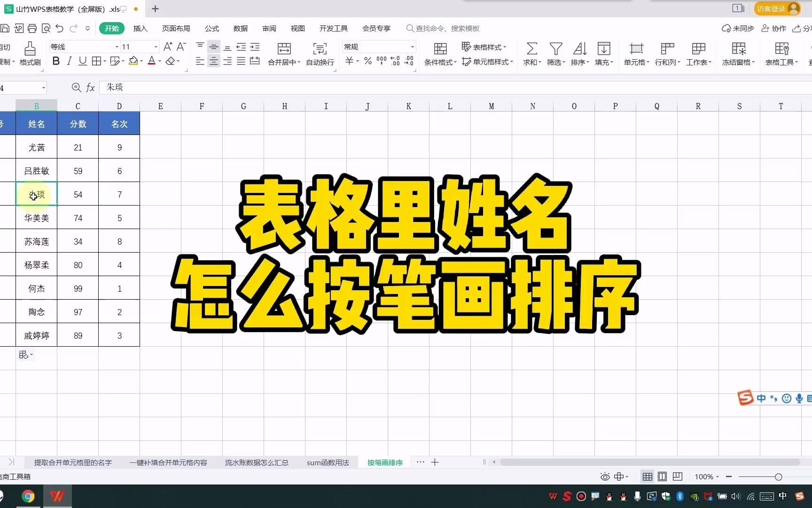Click the Wrap Text (自动换行) icon
This screenshot has height=508, width=812.
320,48
